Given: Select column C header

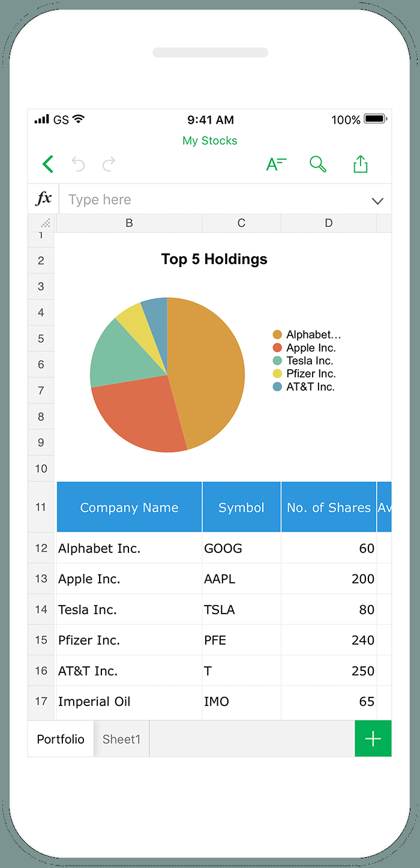Looking at the screenshot, I should point(241,223).
